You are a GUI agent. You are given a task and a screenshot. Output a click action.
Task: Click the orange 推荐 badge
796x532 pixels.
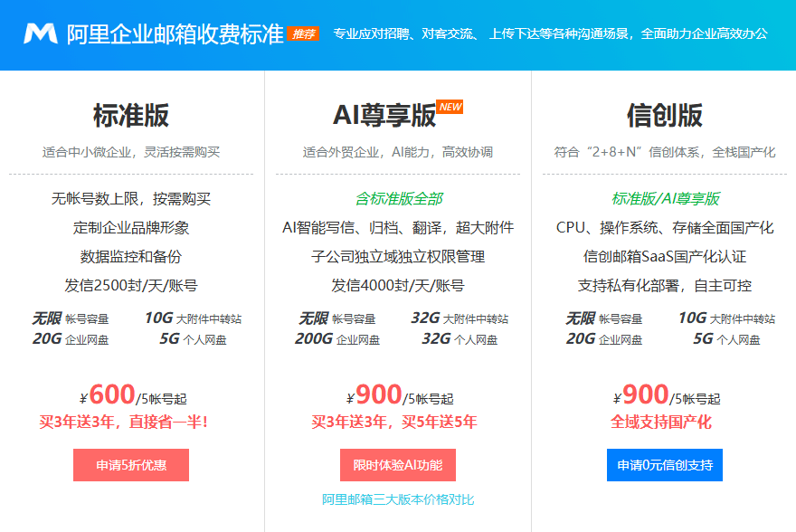point(303,34)
